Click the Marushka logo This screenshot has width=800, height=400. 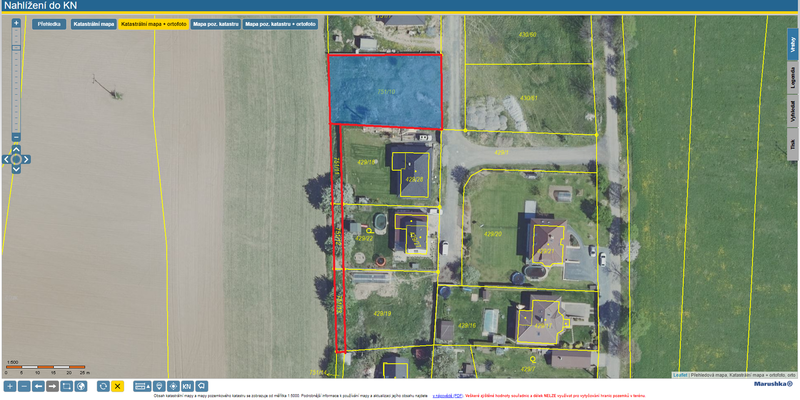(x=772, y=384)
